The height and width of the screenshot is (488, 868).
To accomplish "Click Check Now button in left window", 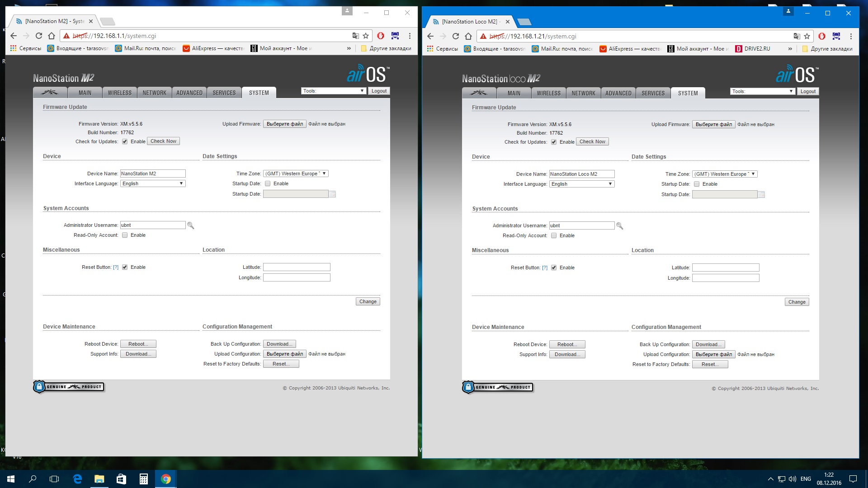I will [164, 141].
